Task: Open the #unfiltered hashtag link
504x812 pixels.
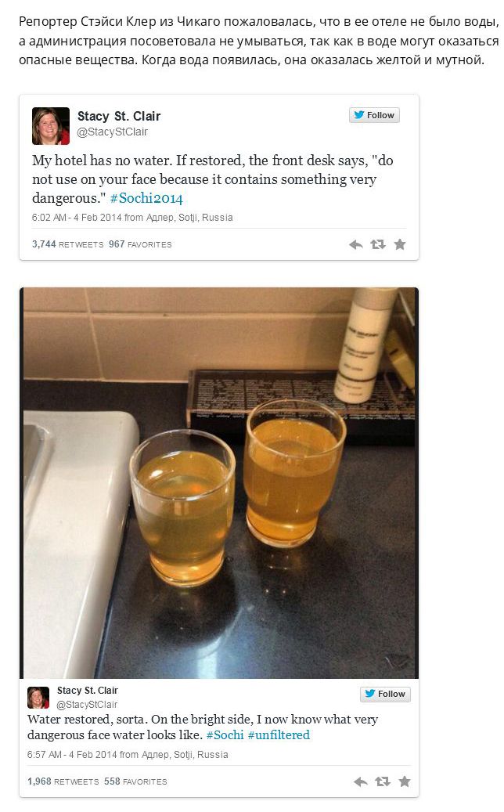Action: pyautogui.click(x=279, y=734)
